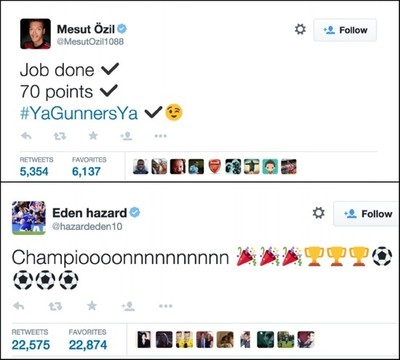Follow Eden Hazard
Viewport: 400px width, 360px height.
tap(367, 214)
